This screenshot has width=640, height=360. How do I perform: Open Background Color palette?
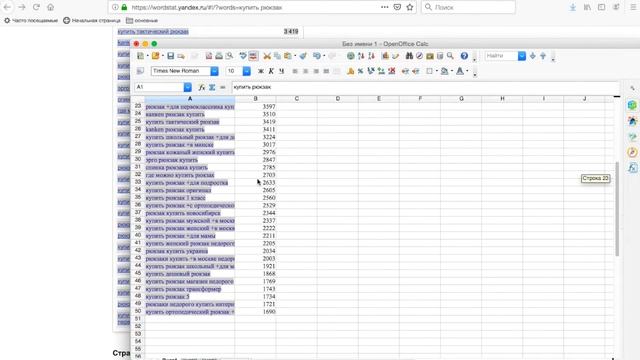444,71
